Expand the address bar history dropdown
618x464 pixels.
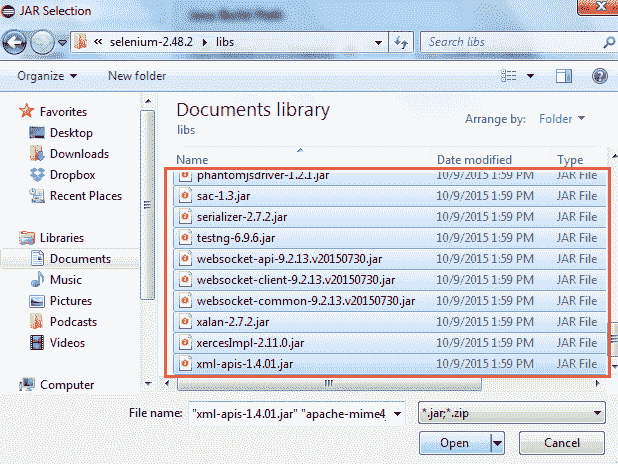[x=378, y=43]
